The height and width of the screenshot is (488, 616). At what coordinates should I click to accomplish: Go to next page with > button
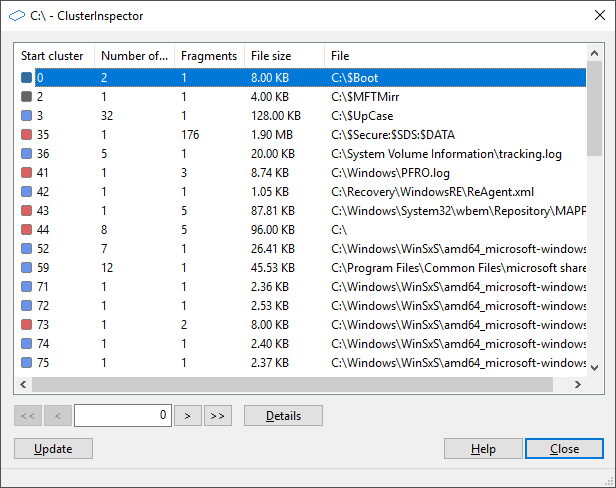coord(188,416)
